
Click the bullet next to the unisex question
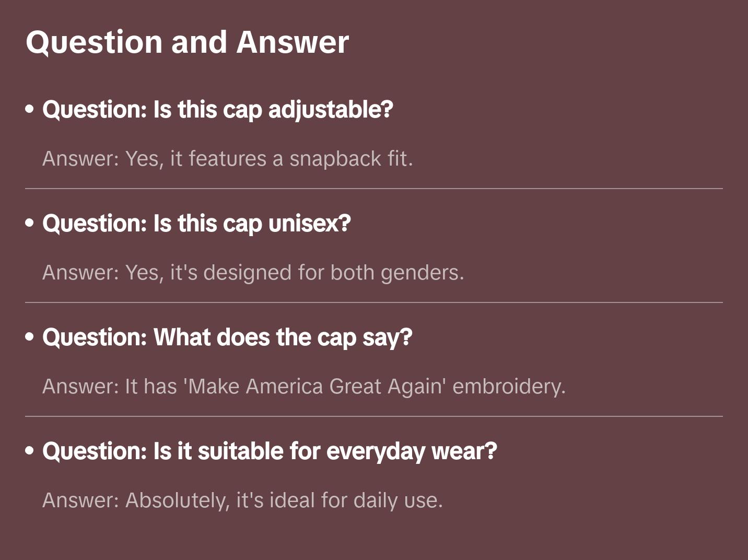30,223
